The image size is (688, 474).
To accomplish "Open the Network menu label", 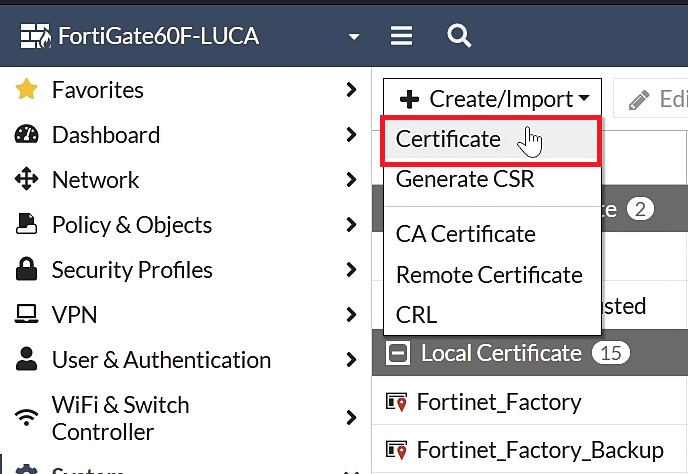I will [95, 180].
